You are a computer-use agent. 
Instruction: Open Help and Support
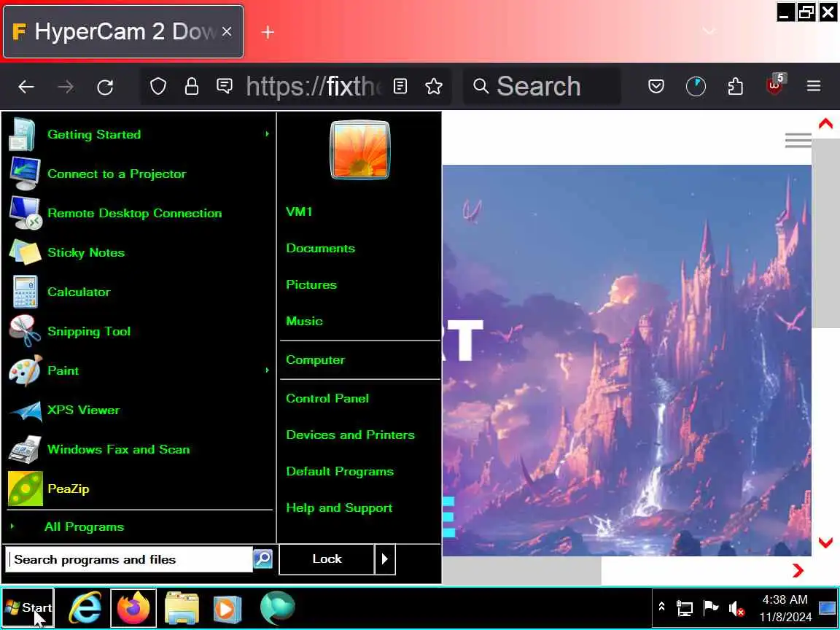point(339,507)
